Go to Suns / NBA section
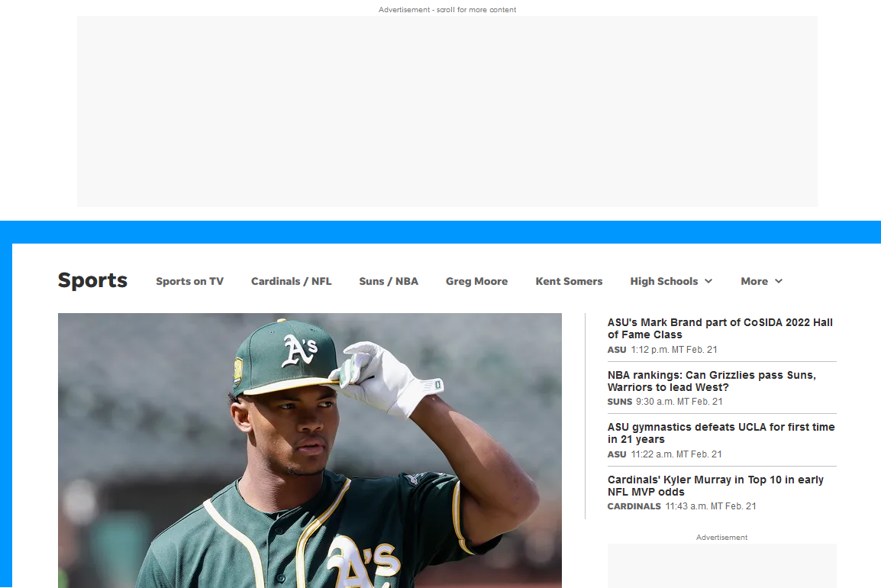This screenshot has width=881, height=588. pyautogui.click(x=389, y=281)
